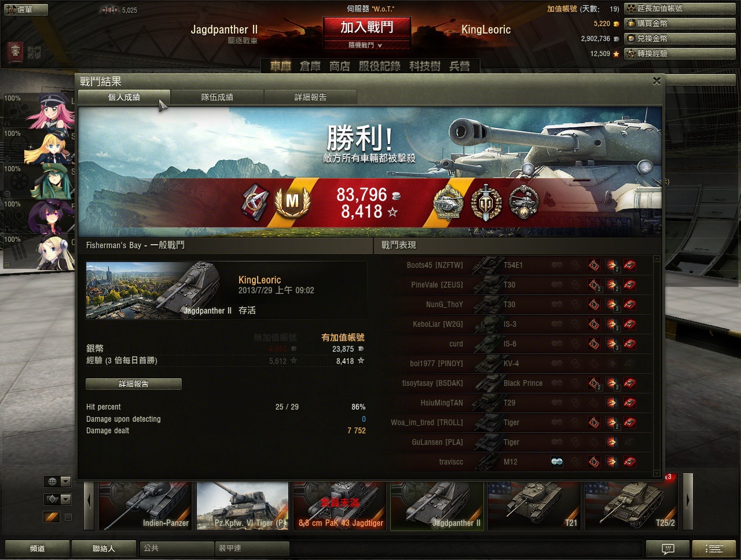
Task: Click the red destroyed icon for Boots45 T54E1
Action: tap(630, 266)
